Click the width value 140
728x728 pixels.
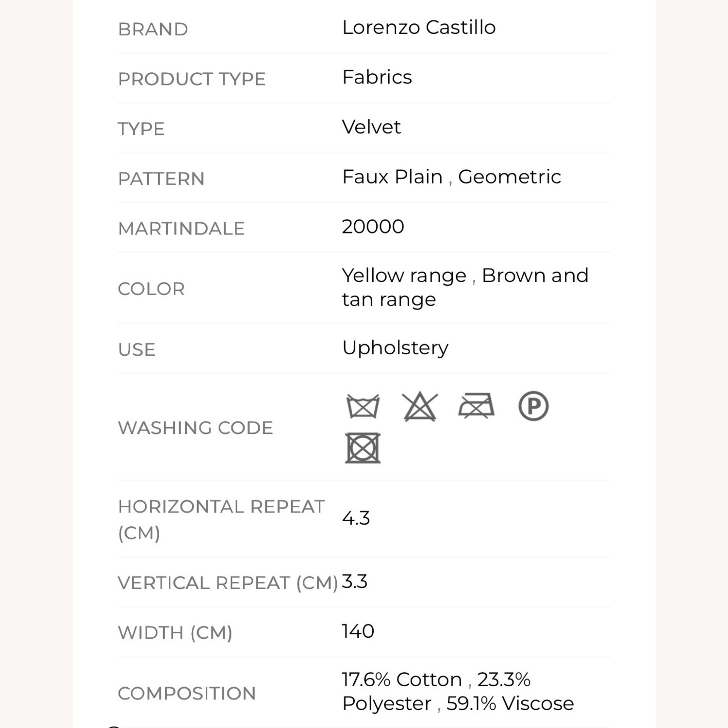(x=358, y=631)
